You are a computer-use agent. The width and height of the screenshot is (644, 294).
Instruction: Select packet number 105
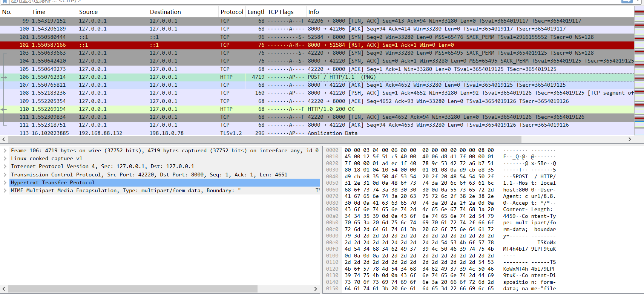coord(317,69)
